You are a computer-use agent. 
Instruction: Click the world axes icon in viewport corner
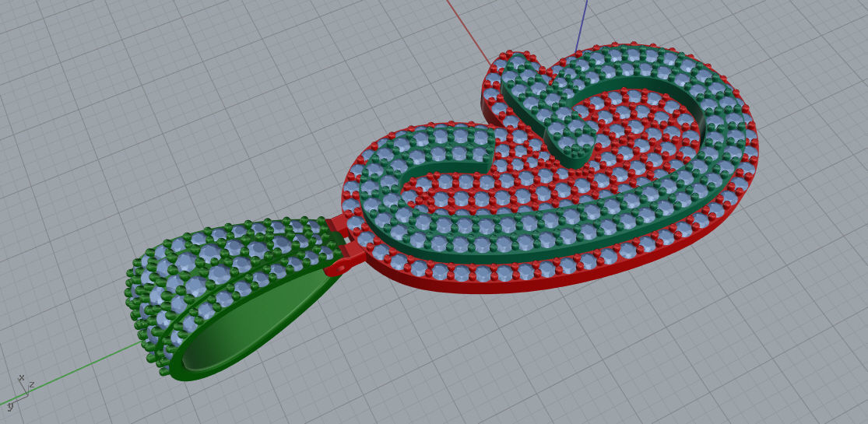click(x=20, y=392)
